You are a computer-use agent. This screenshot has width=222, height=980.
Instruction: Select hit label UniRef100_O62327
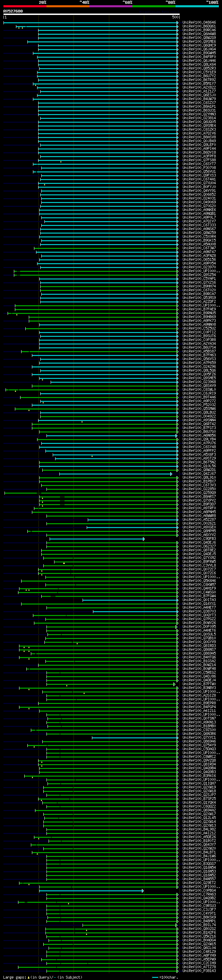(199, 547)
